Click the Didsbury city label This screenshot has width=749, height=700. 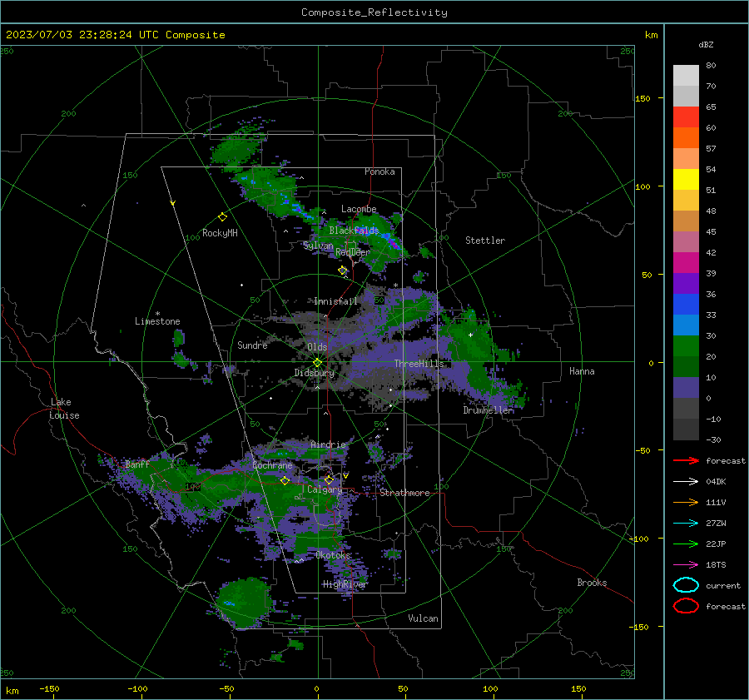tap(315, 373)
